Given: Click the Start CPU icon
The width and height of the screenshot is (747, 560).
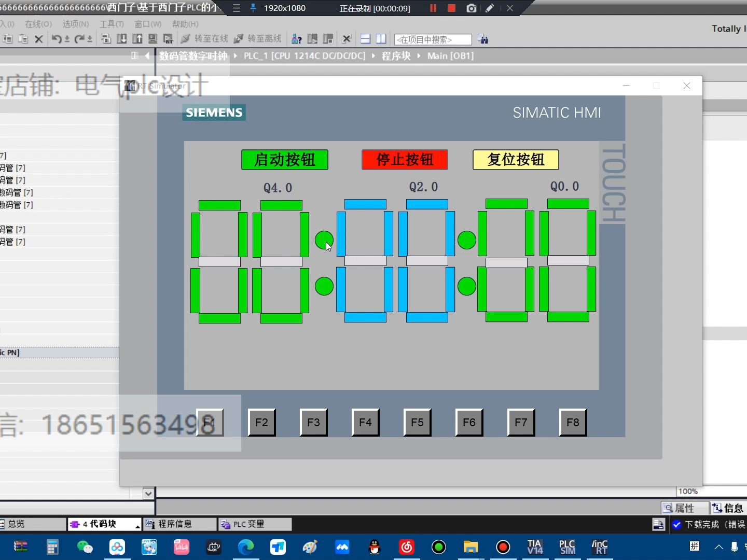Looking at the screenshot, I should coord(312,39).
